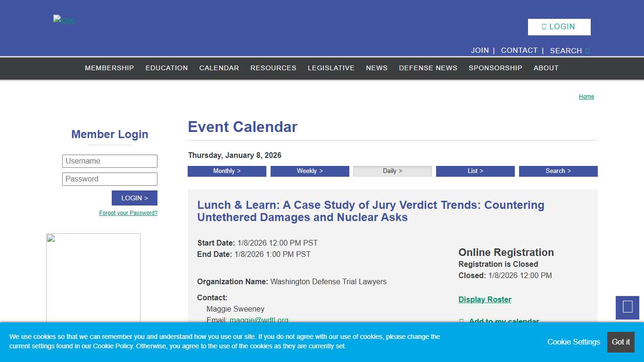Email Maggie via the maggie@wdtl.org link

[259, 320]
